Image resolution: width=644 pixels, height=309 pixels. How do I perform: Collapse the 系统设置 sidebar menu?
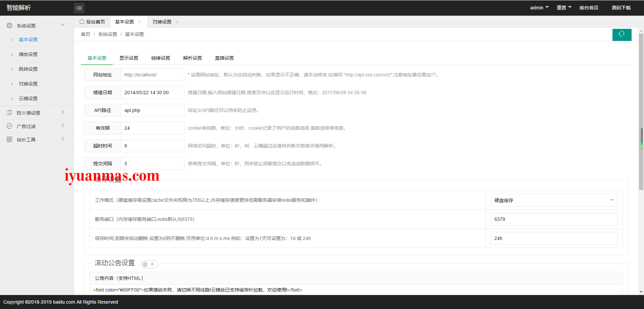coord(63,25)
